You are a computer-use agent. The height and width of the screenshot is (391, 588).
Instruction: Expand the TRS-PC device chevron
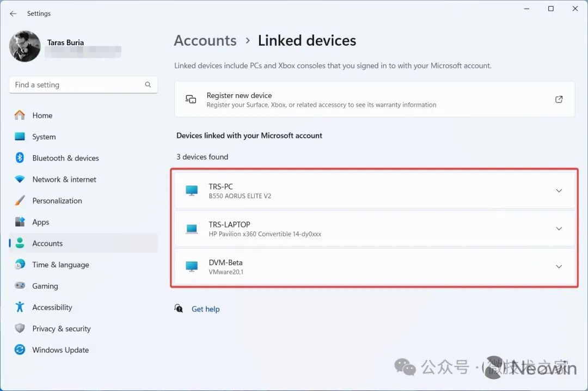pyautogui.click(x=559, y=191)
